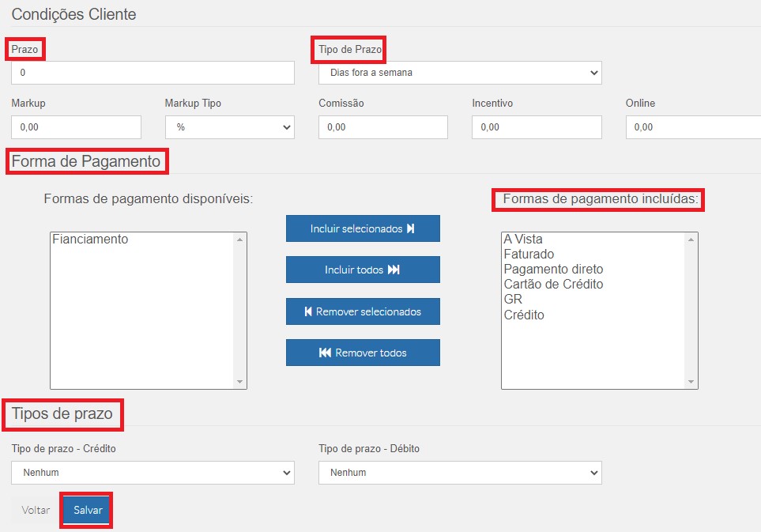Click the Markup Tipo label

tap(193, 104)
